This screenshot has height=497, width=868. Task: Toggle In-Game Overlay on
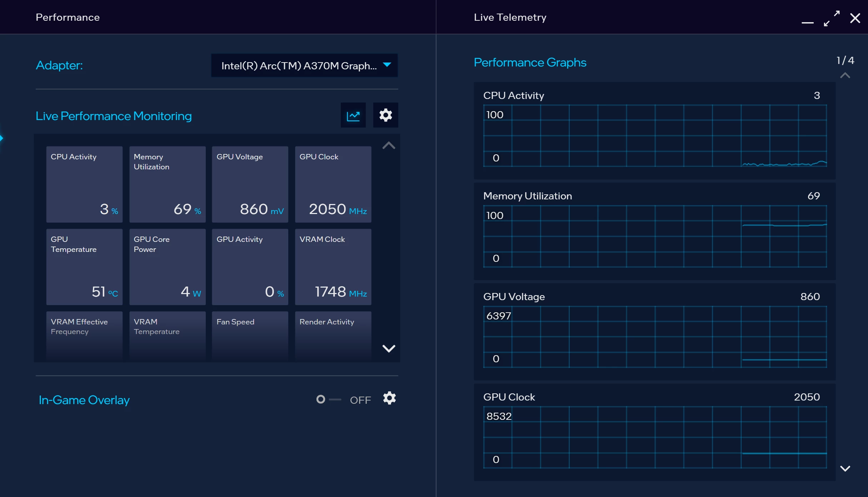328,399
